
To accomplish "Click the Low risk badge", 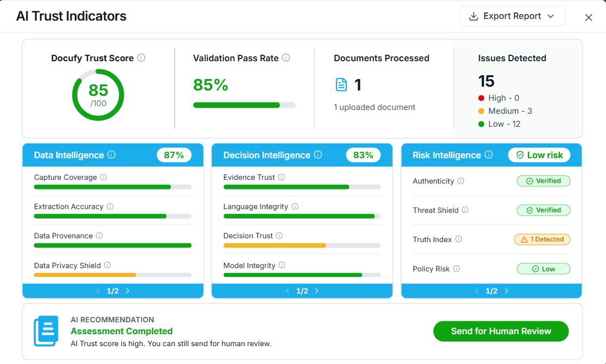I will tap(539, 155).
